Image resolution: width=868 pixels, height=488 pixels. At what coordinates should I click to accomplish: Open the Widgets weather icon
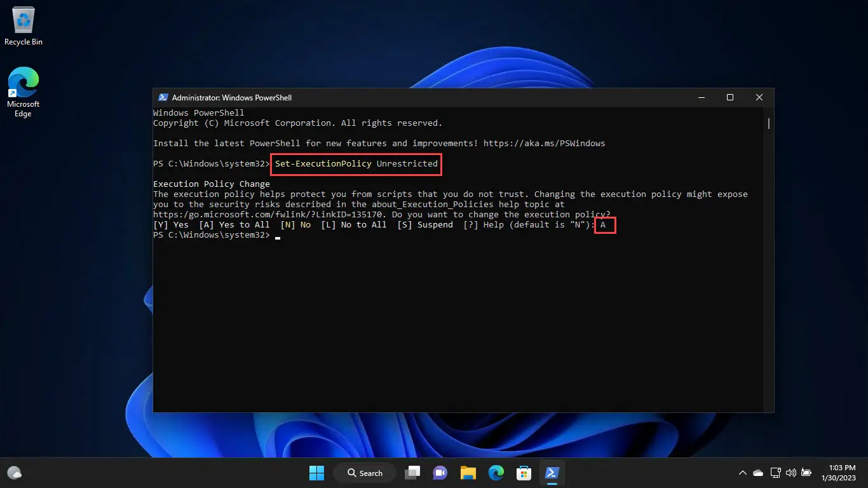coord(15,473)
